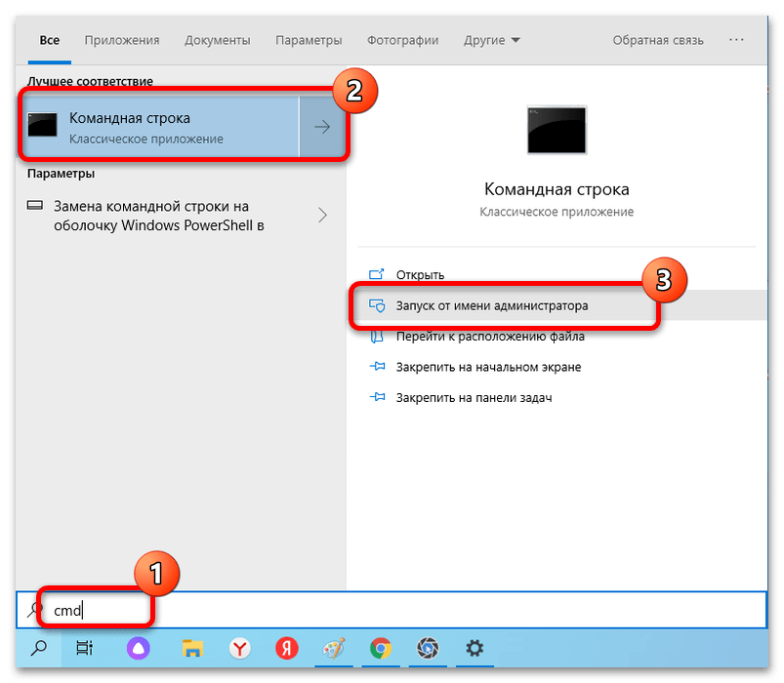
Task: Click the pin icon for начальном экране
Action: 377,367
